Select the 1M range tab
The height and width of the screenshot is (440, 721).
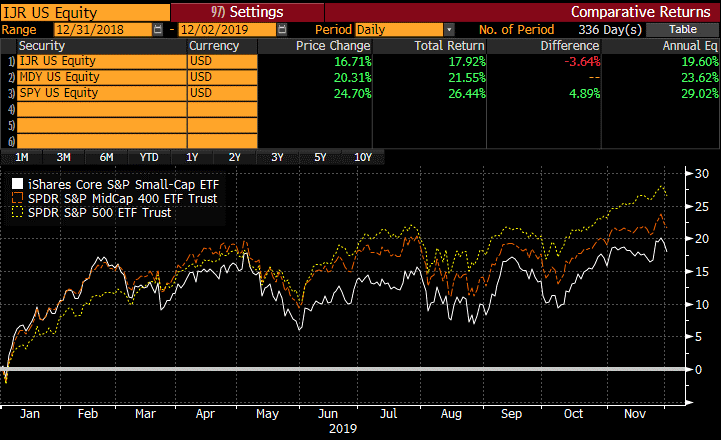tap(22, 158)
